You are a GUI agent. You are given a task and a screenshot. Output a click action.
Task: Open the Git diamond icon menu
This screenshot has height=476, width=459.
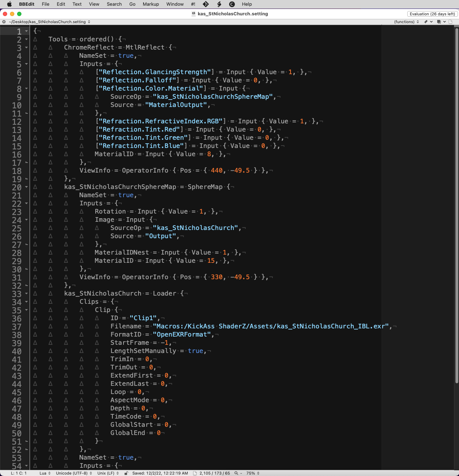[206, 4]
